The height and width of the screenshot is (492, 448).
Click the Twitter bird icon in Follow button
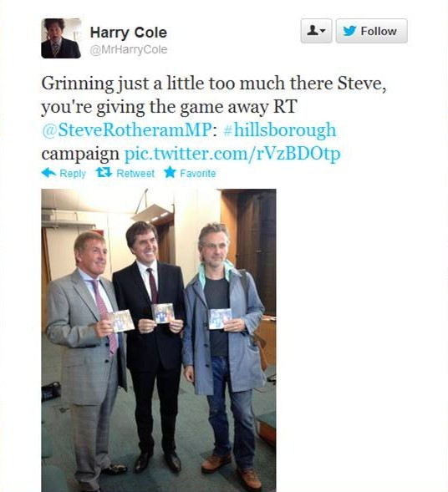[349, 31]
